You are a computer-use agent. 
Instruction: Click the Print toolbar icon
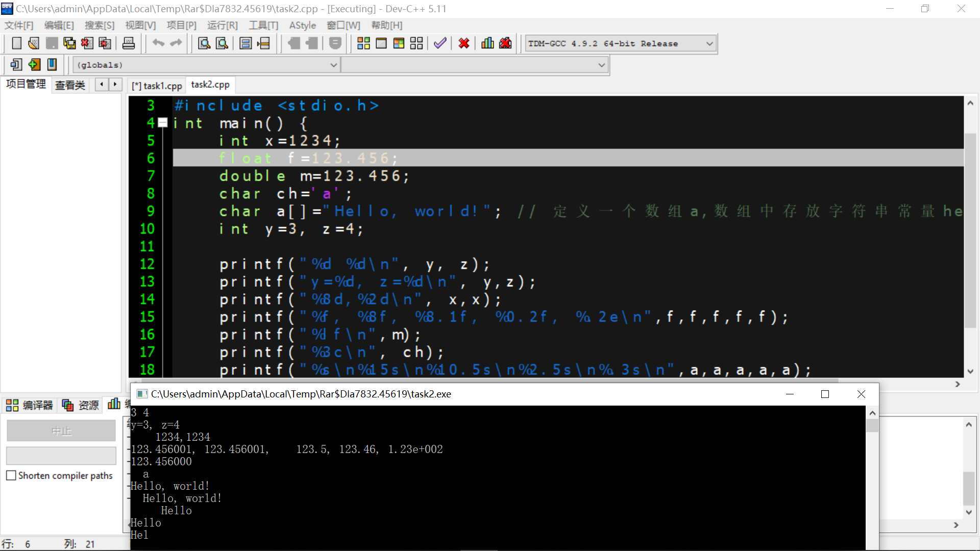tap(129, 43)
